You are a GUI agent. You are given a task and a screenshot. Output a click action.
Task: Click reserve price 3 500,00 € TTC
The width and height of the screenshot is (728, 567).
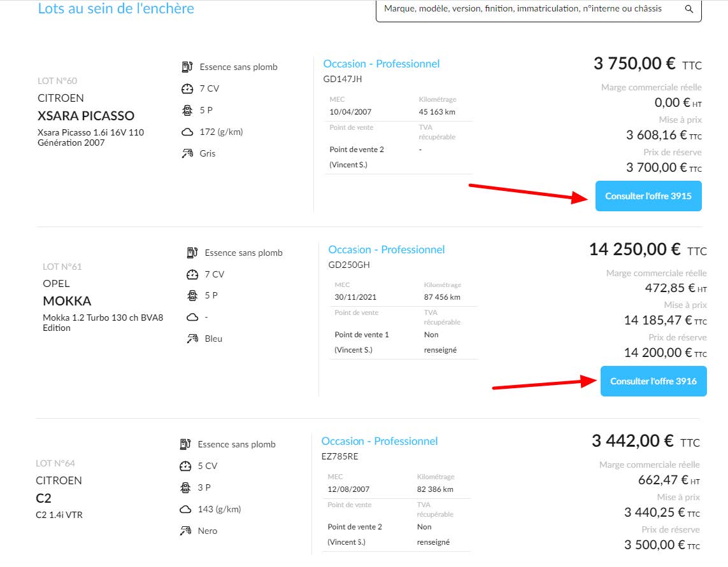(662, 545)
